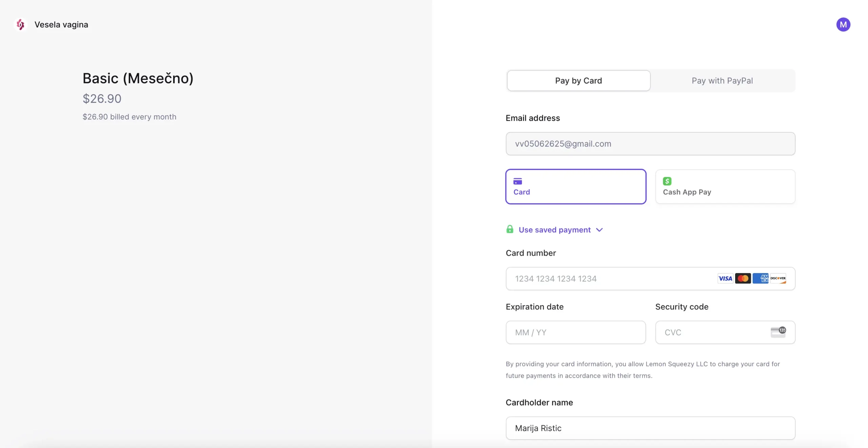
Task: Click the Cardholder name field with Marija Ristic
Action: 650,428
